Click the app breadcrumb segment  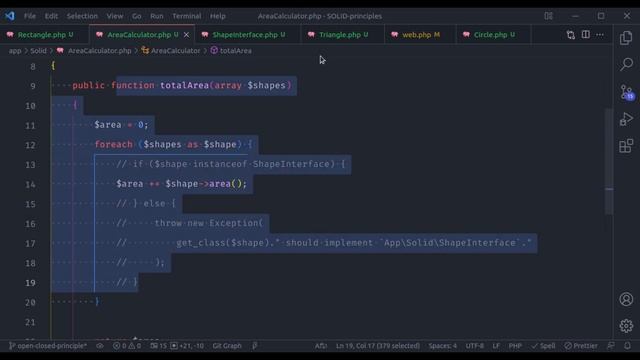[x=15, y=51]
